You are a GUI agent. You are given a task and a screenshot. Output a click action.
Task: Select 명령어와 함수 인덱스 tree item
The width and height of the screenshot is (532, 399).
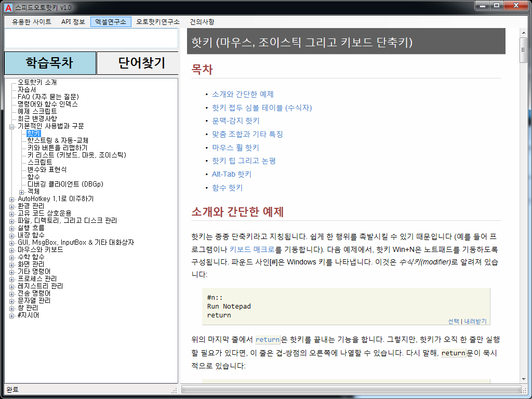(48, 104)
